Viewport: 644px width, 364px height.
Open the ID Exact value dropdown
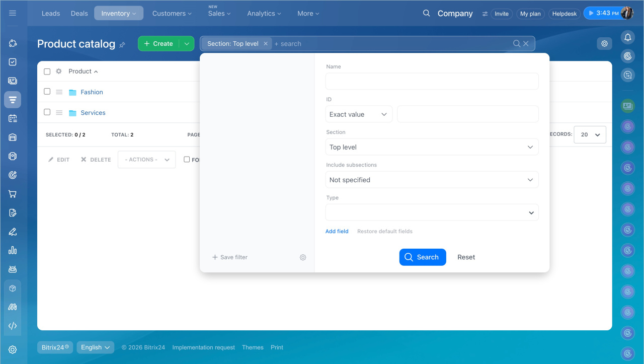[358, 114]
